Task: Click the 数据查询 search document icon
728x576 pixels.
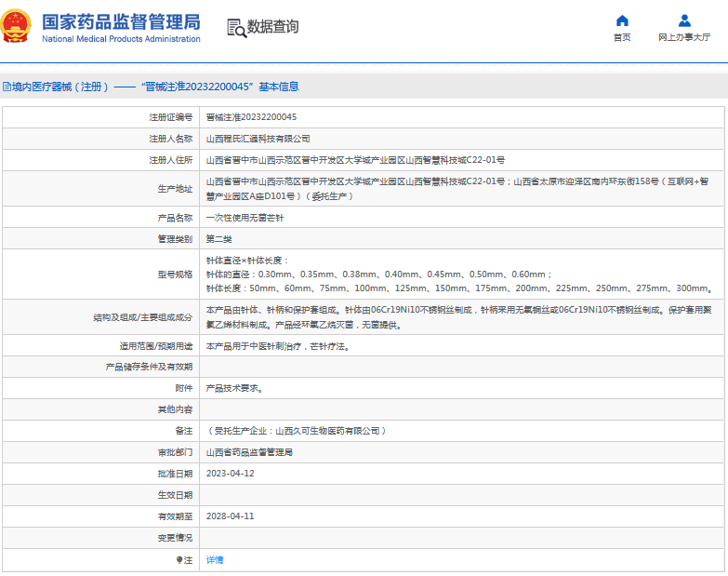Action: click(236, 28)
